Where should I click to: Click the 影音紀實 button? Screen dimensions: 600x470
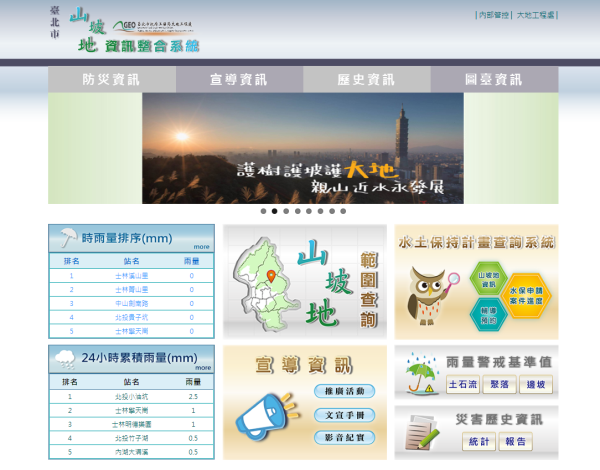pos(344,437)
